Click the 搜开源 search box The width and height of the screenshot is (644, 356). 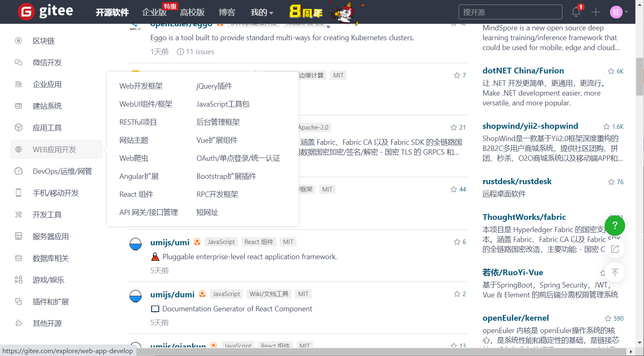click(510, 12)
